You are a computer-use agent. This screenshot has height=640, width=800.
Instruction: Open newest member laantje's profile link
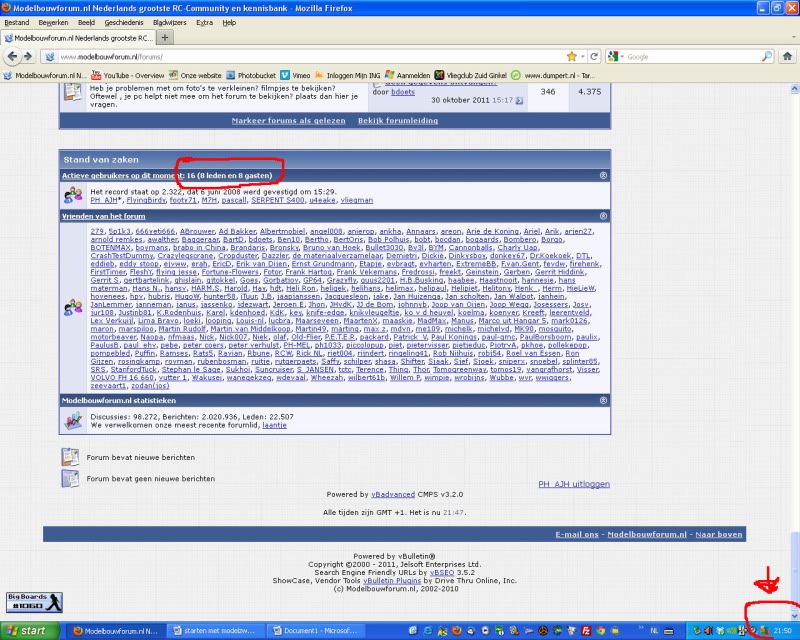(x=274, y=425)
